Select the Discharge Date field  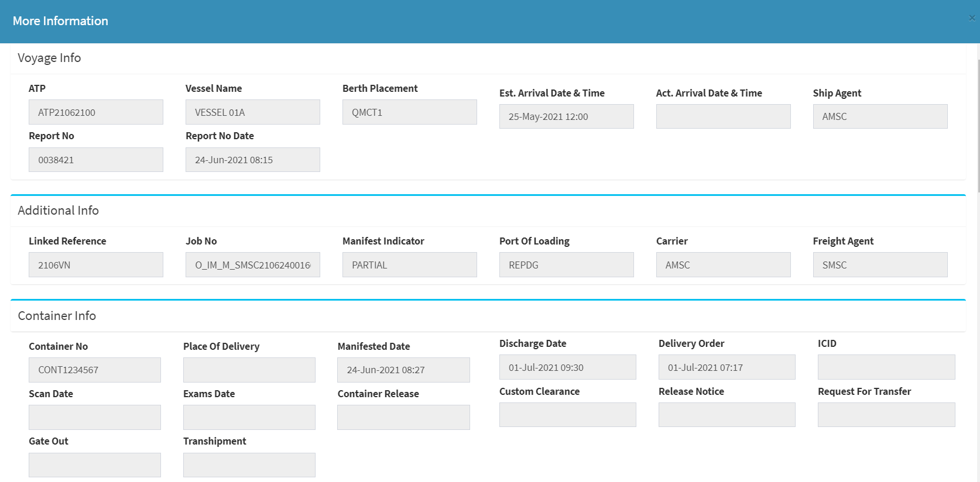click(x=568, y=367)
